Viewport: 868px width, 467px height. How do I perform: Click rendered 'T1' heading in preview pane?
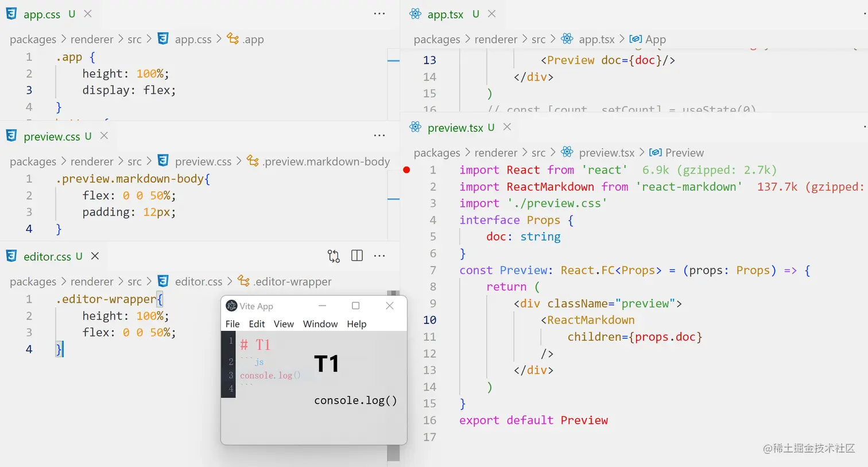click(326, 364)
